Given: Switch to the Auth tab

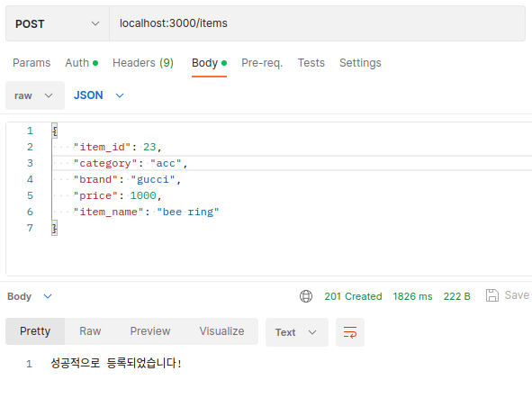Looking at the screenshot, I should (x=81, y=63).
